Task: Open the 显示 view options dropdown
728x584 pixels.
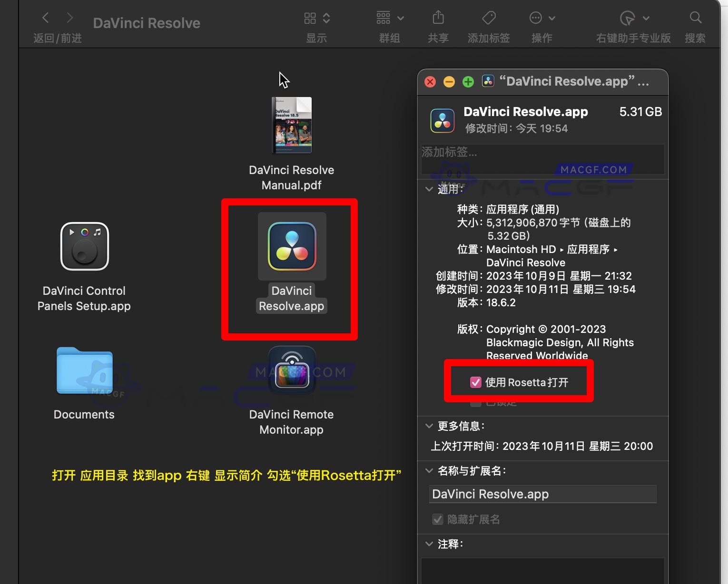Action: [315, 18]
